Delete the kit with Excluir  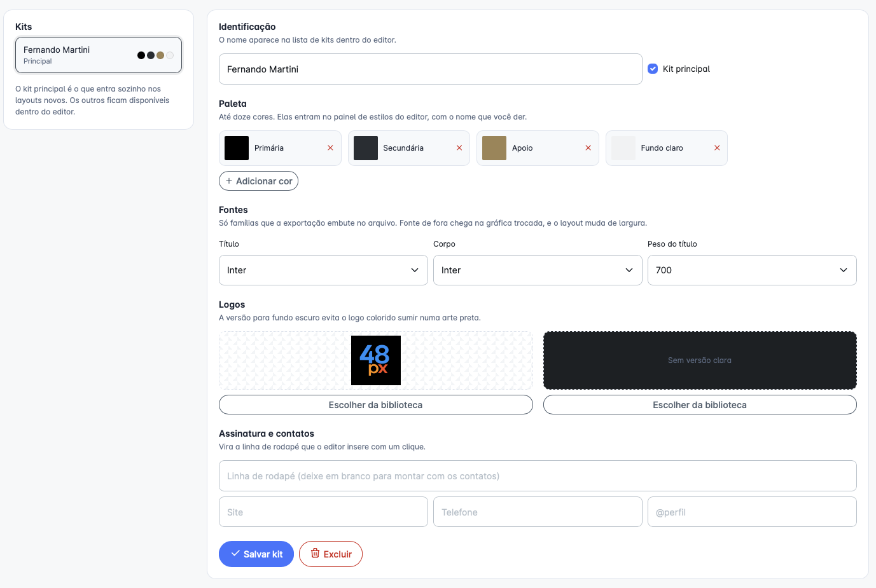[x=331, y=554]
